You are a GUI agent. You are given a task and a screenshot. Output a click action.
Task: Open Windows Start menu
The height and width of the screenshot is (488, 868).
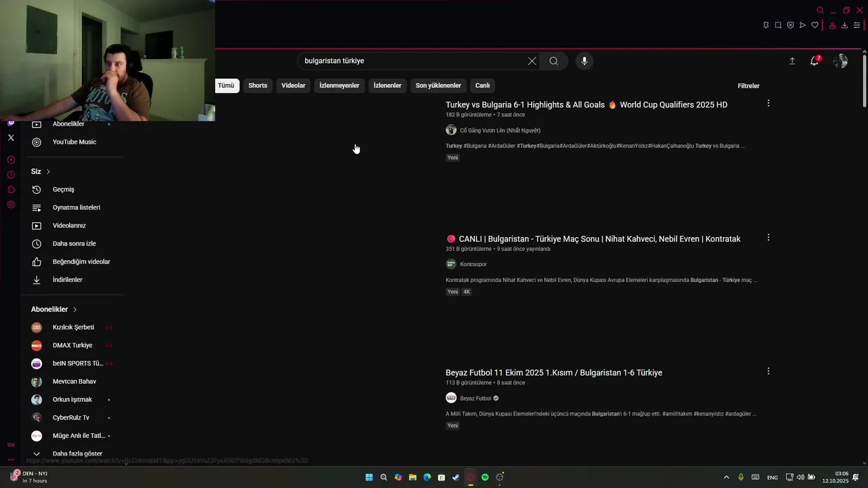click(x=369, y=477)
